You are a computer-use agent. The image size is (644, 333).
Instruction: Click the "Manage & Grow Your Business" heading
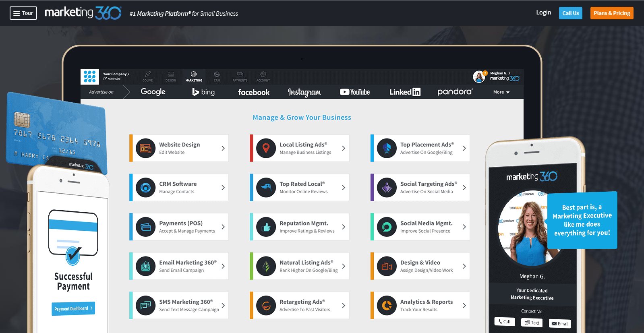(x=302, y=117)
